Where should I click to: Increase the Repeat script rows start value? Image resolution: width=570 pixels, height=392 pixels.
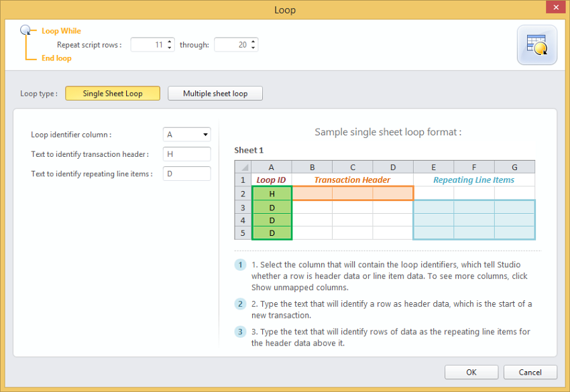point(170,42)
